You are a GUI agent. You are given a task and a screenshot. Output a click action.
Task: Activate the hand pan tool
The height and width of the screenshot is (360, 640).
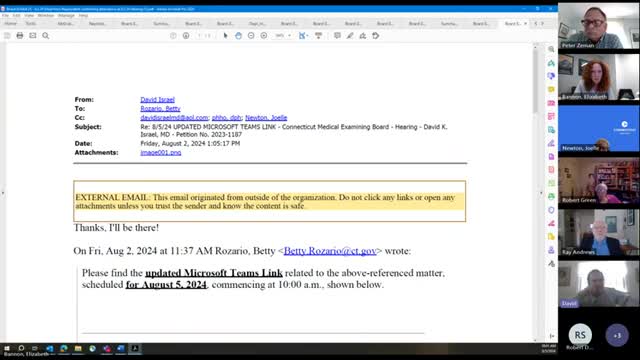click(x=238, y=36)
